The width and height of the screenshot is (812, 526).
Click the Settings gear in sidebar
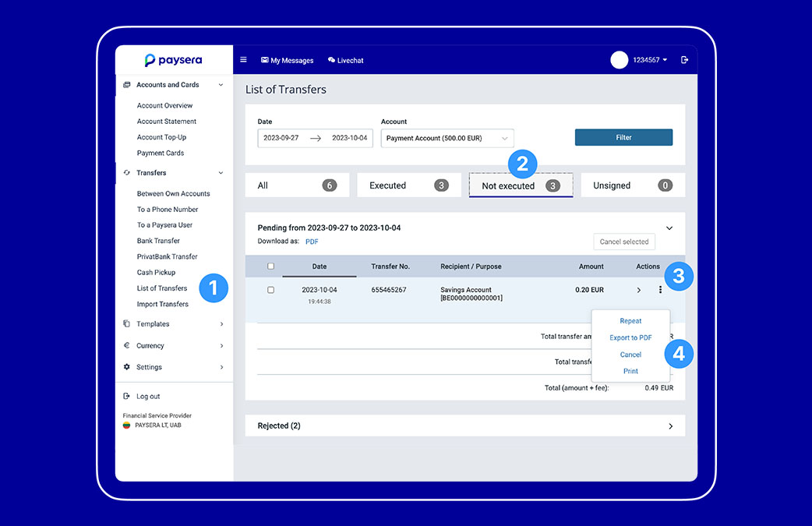click(x=127, y=367)
